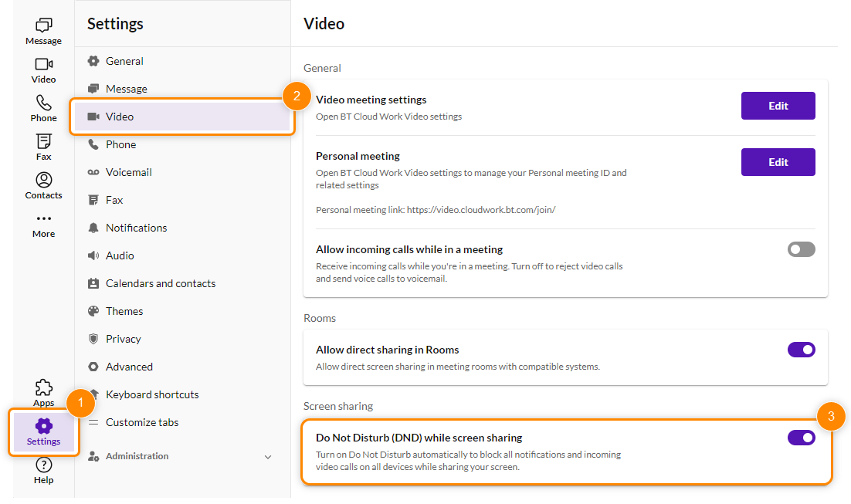Go to Calendars and contacts settings

tap(160, 283)
